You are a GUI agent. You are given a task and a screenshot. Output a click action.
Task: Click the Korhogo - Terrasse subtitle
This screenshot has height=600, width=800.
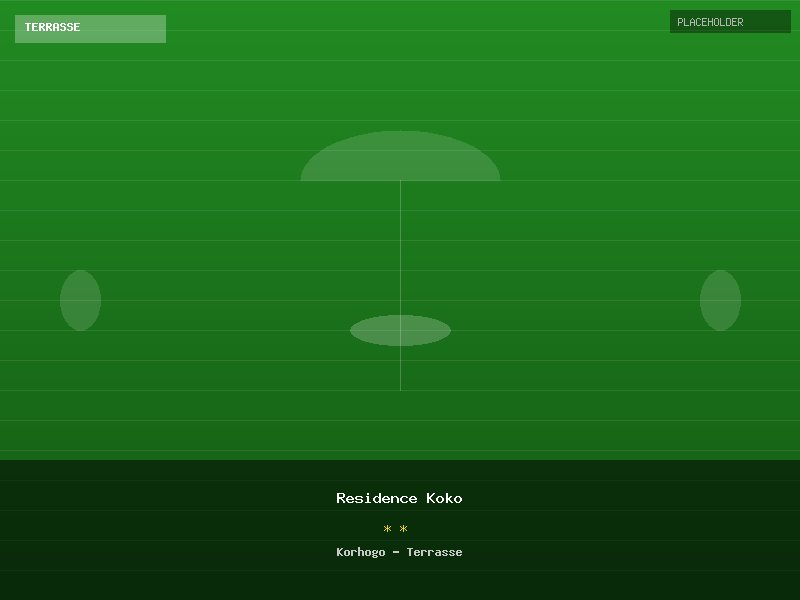[399, 552]
